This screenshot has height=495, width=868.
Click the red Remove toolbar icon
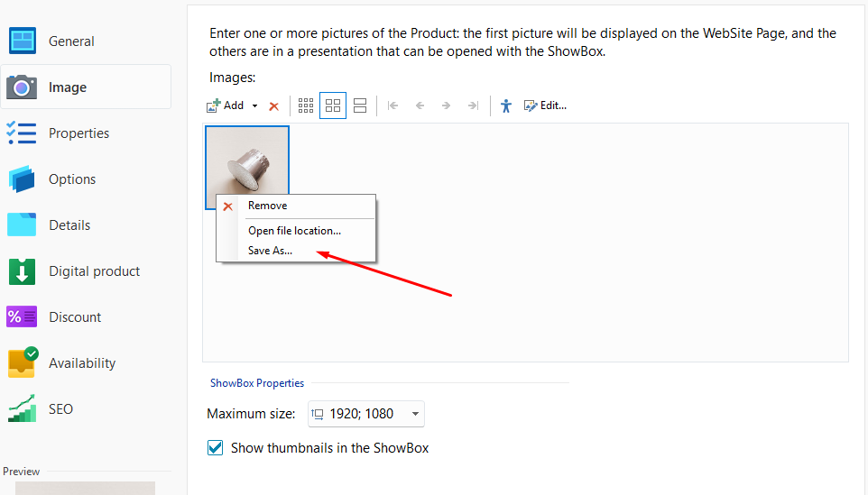(x=274, y=106)
